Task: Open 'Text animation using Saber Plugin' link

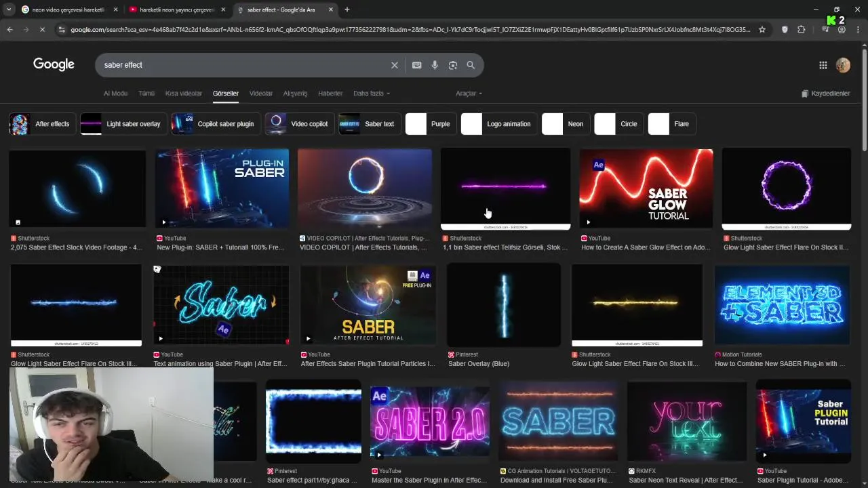Action: 220,364
